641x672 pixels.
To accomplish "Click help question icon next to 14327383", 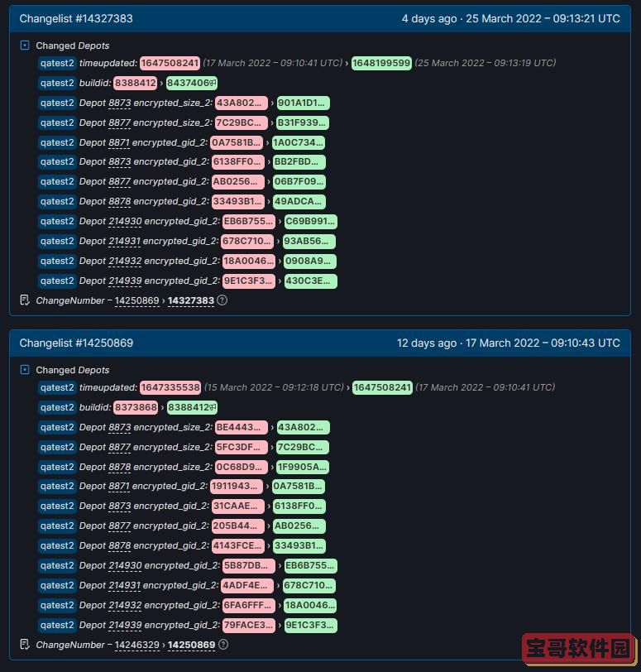I will [222, 300].
